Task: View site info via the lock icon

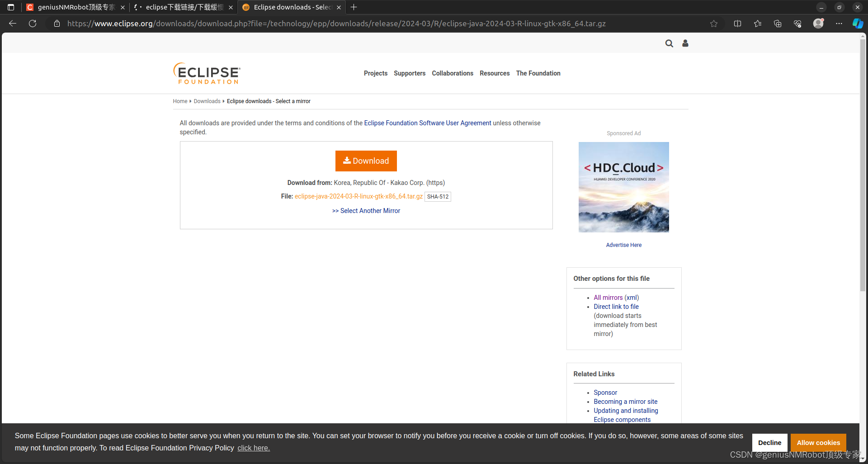Action: click(57, 24)
